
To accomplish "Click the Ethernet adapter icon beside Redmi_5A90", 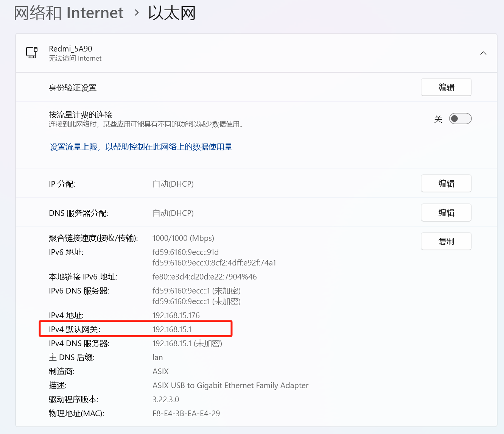I will (x=32, y=53).
